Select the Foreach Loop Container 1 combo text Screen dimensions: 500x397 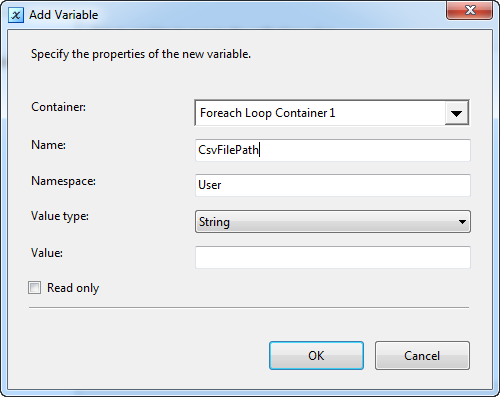[267, 113]
